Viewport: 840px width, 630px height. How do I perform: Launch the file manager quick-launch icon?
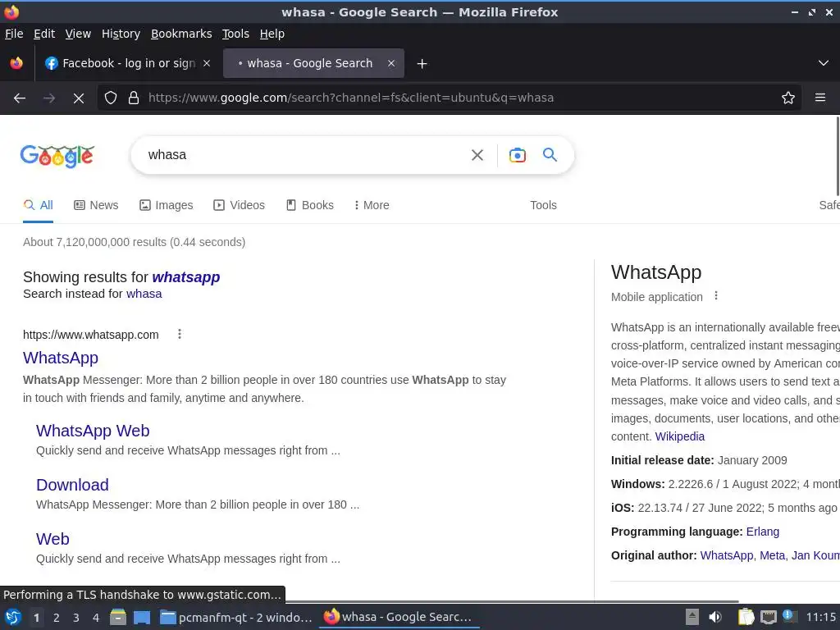coord(118,617)
